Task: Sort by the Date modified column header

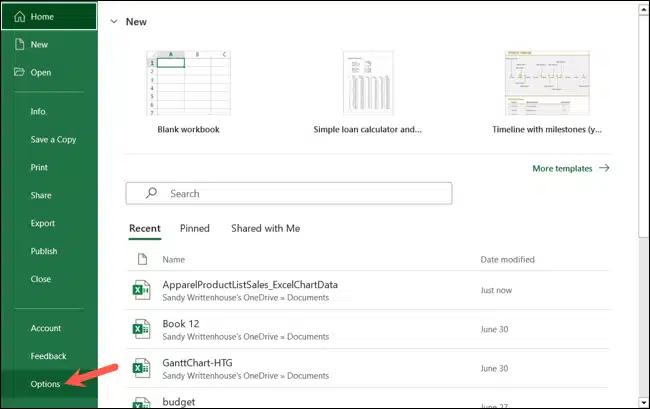Action: (x=507, y=259)
